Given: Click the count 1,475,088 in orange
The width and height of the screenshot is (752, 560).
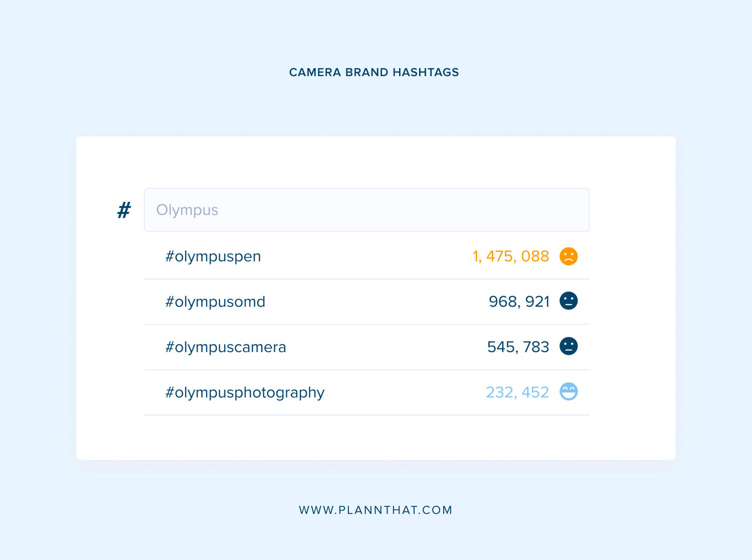Looking at the screenshot, I should click(511, 256).
